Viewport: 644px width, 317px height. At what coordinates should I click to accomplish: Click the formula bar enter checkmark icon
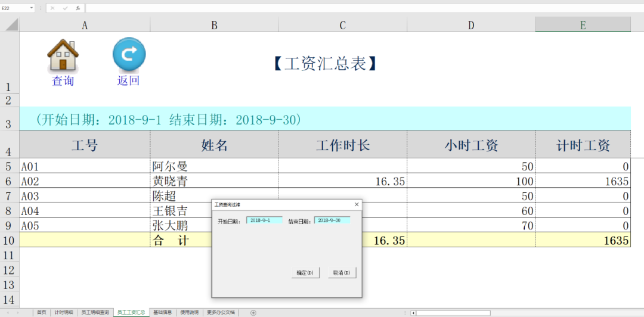coord(65,8)
